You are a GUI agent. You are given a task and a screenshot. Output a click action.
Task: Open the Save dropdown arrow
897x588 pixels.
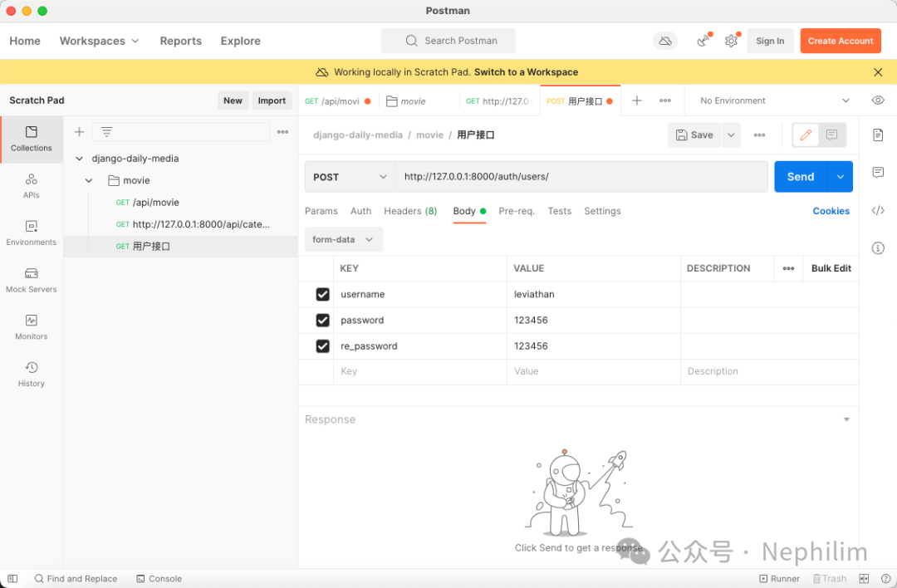tap(731, 135)
